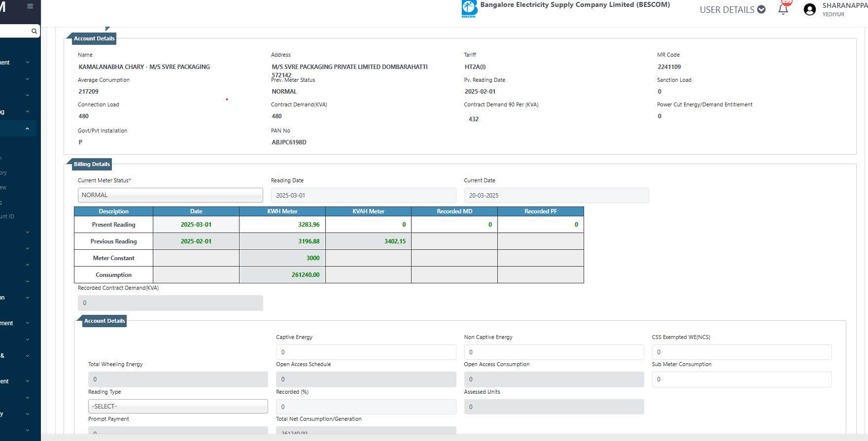
Task: Click the Recorded MD column header
Action: point(454,211)
